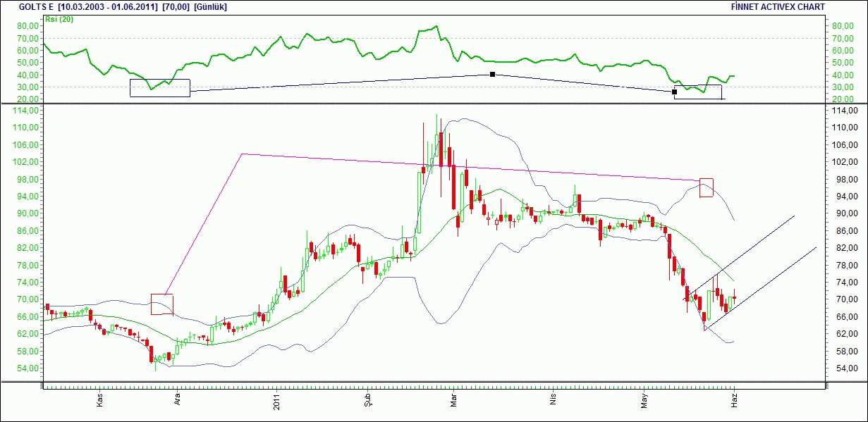
Task: Click 66,00 on the right price axis
Action: (x=843, y=317)
